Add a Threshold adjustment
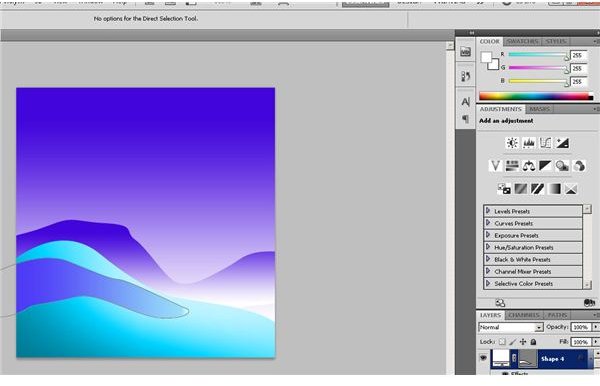This screenshot has height=386, width=600. click(537, 189)
